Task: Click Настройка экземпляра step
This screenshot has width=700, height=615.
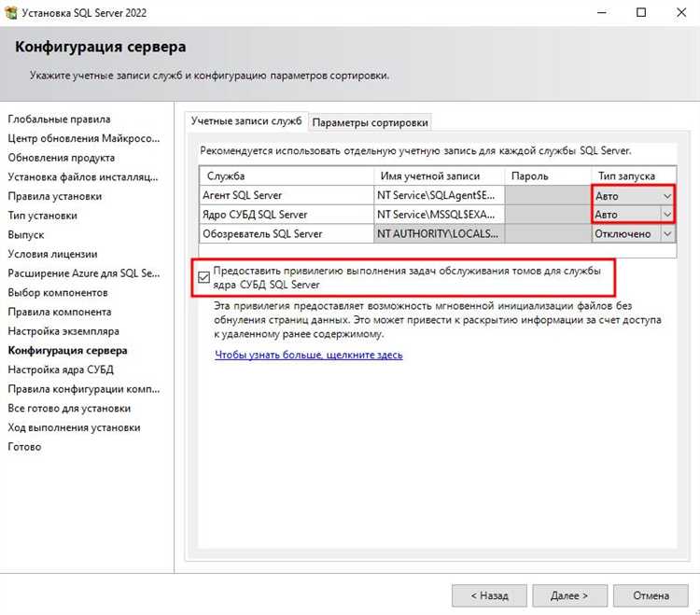Action: 63,331
